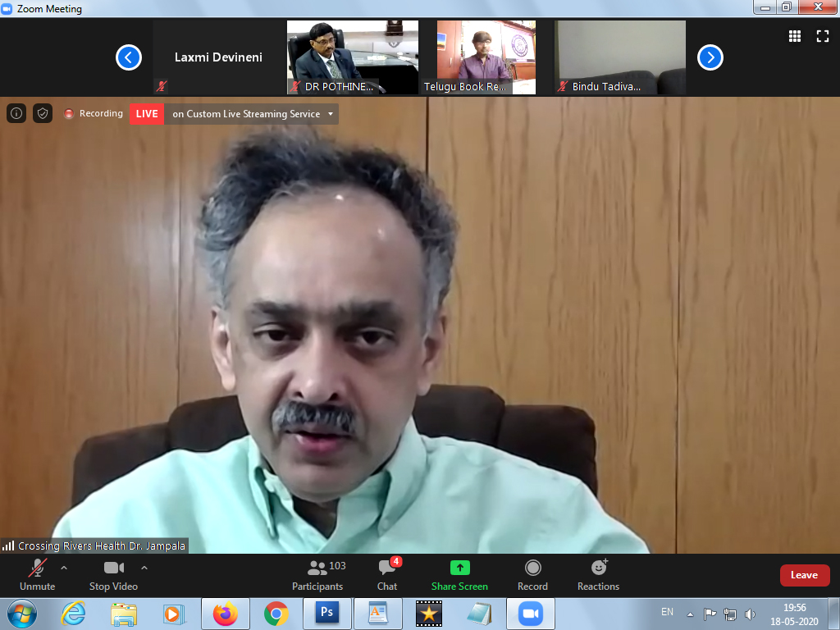Leave the meeting
Viewport: 840px width, 630px height.
point(804,575)
